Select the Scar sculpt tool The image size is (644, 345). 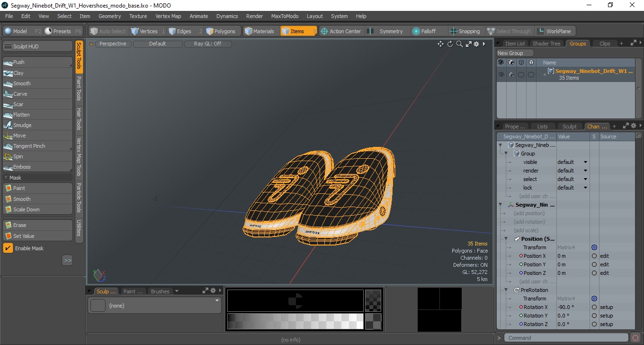coord(37,104)
